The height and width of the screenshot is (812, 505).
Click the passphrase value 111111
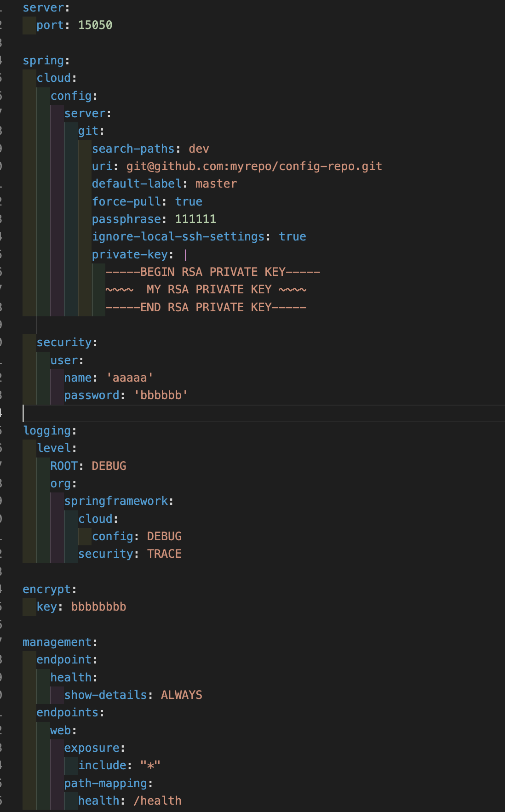195,219
